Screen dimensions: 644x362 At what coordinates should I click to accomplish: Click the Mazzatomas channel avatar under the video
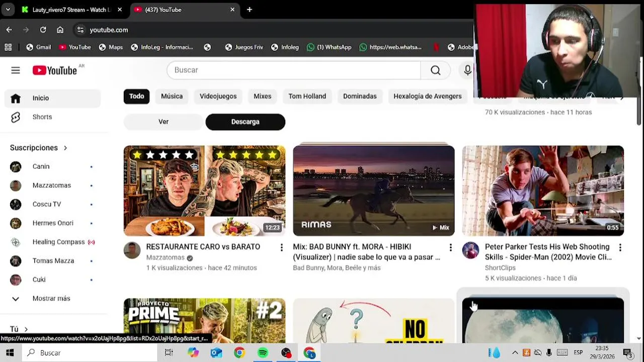click(132, 250)
